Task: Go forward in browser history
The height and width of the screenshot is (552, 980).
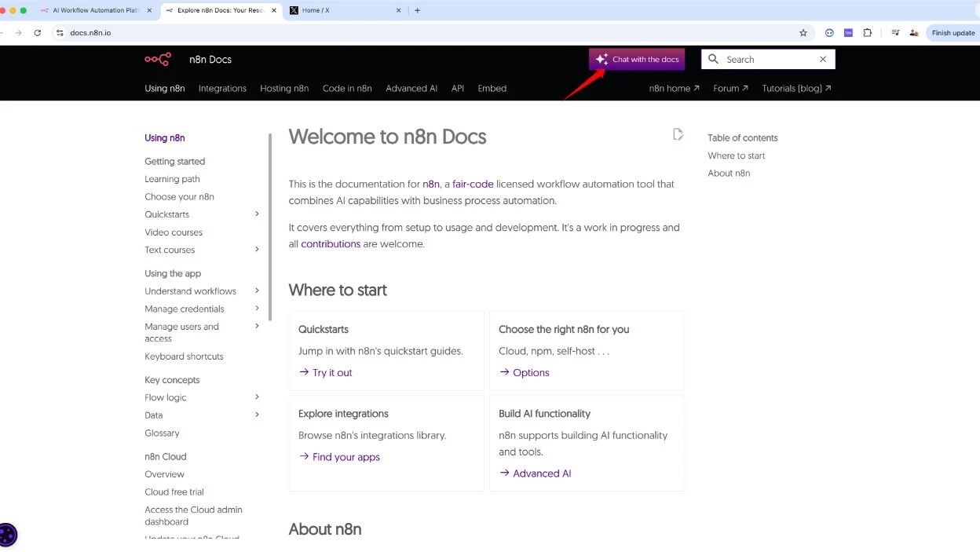Action: (x=18, y=33)
